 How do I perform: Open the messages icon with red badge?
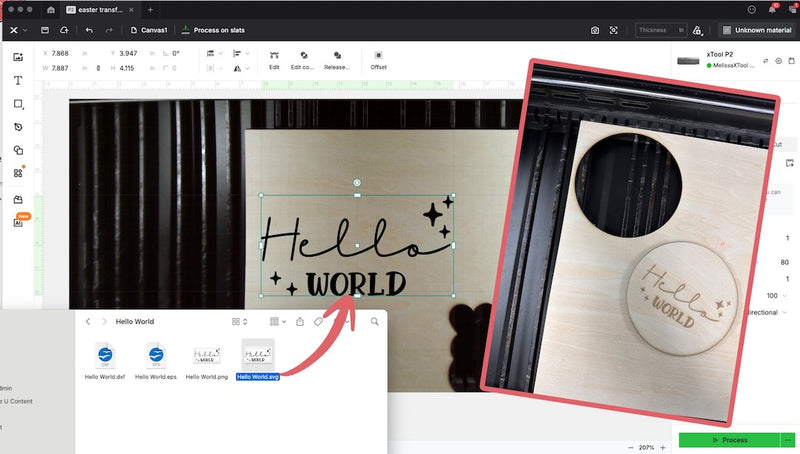click(x=794, y=9)
